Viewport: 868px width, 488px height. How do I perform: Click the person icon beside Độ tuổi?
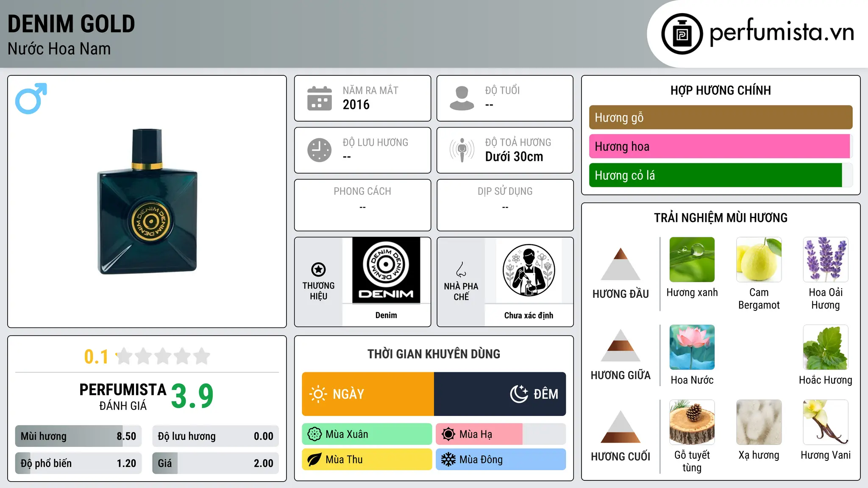click(x=462, y=98)
